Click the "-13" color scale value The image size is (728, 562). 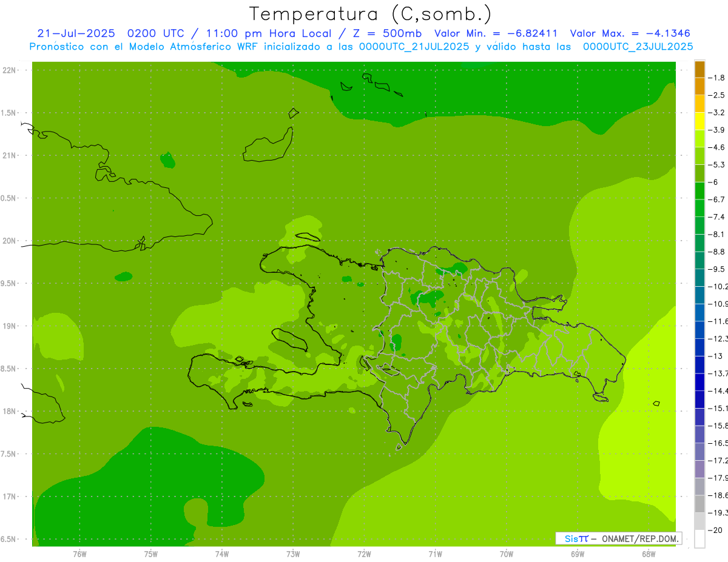715,356
